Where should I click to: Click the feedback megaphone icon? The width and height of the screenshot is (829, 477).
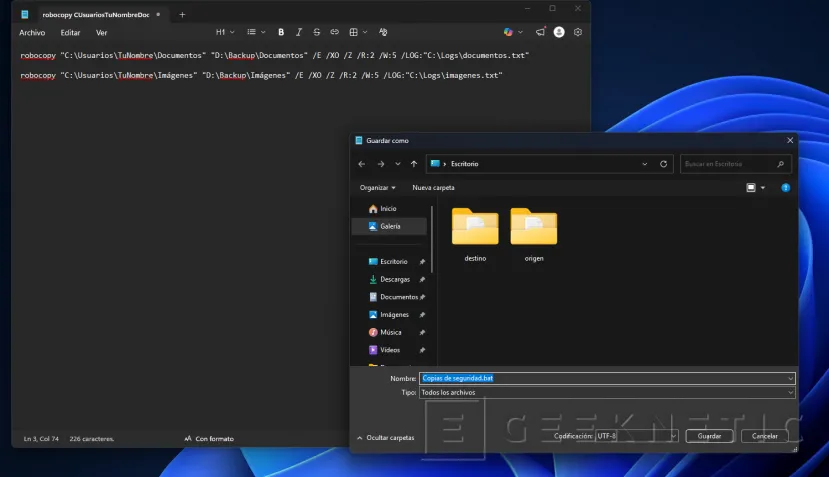tap(540, 32)
